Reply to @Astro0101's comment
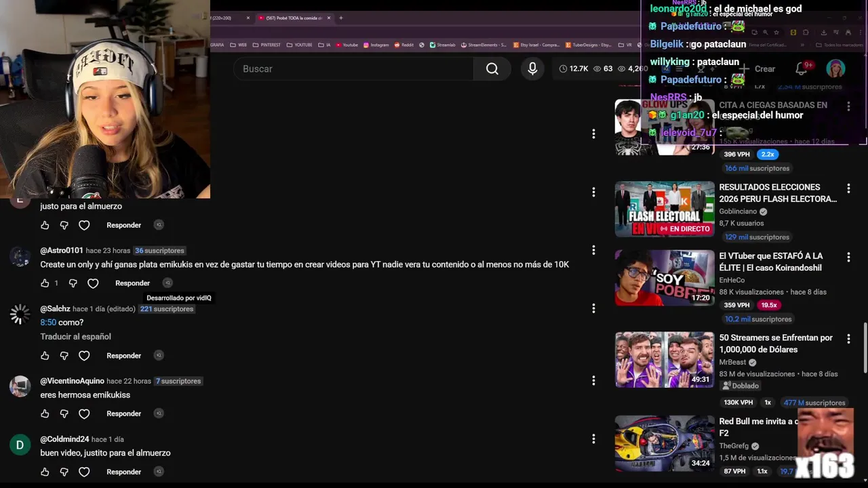 [x=132, y=283]
